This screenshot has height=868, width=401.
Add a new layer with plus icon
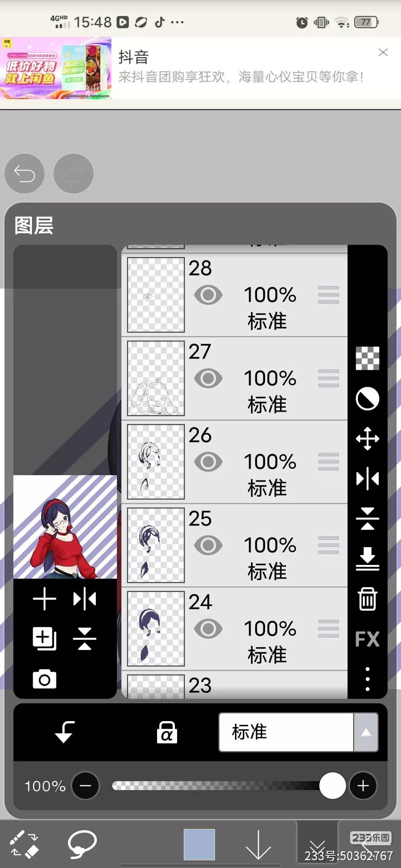pyautogui.click(x=45, y=599)
